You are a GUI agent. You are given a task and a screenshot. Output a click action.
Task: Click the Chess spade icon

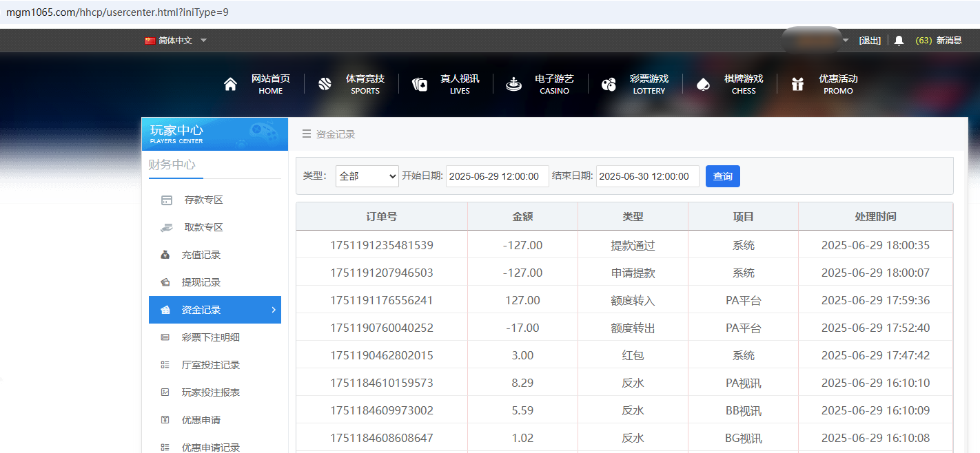(703, 84)
